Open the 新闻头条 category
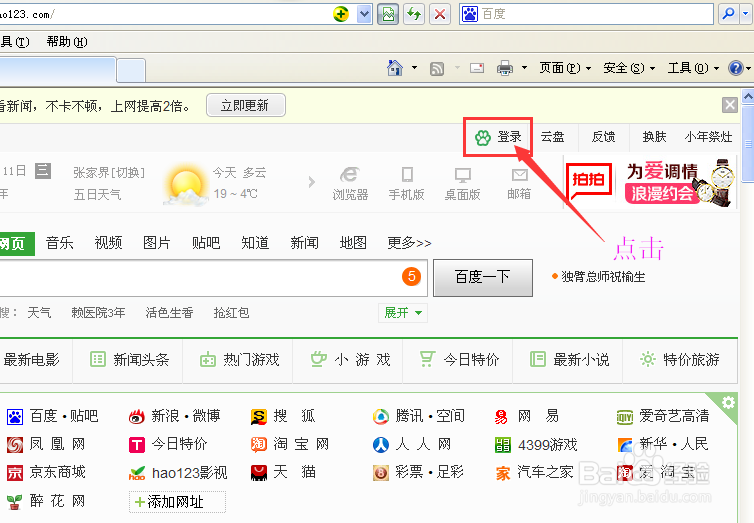This screenshot has width=754, height=523. click(x=129, y=360)
